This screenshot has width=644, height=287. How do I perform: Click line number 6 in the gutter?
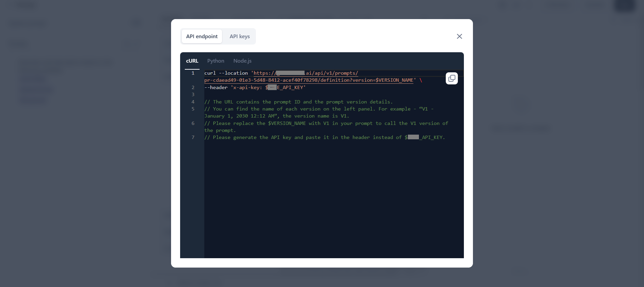[193, 124]
